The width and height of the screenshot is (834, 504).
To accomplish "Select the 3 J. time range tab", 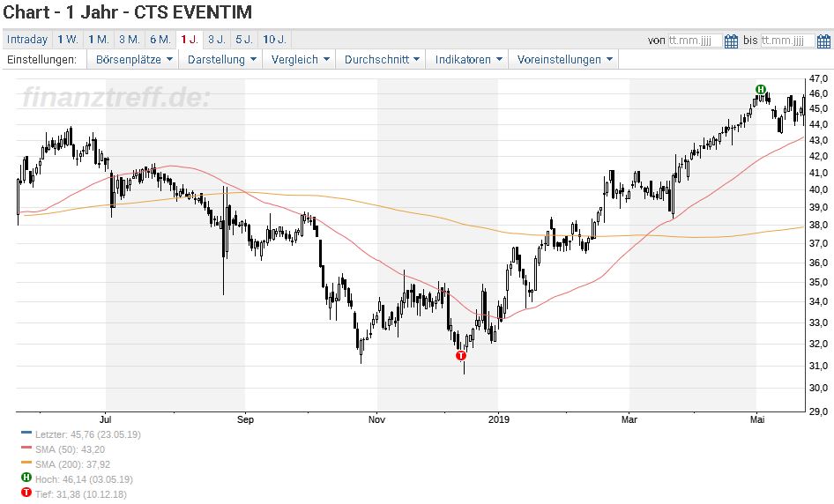I will (x=217, y=40).
